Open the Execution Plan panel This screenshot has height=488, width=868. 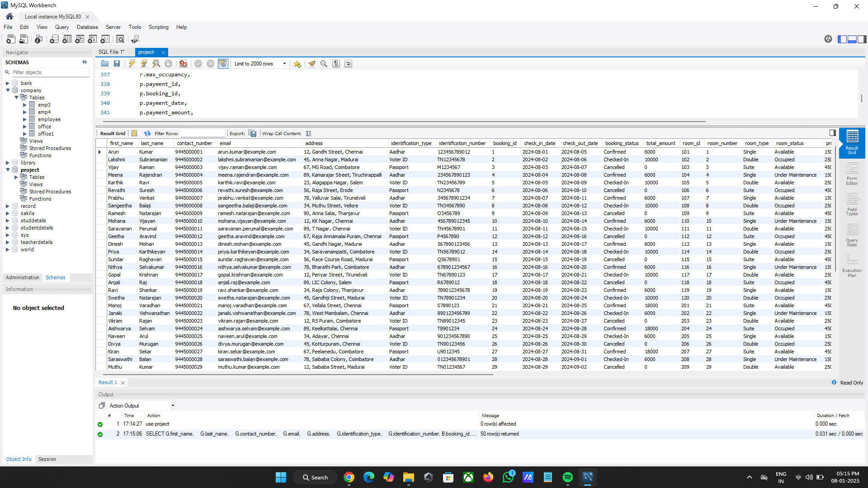click(x=852, y=266)
